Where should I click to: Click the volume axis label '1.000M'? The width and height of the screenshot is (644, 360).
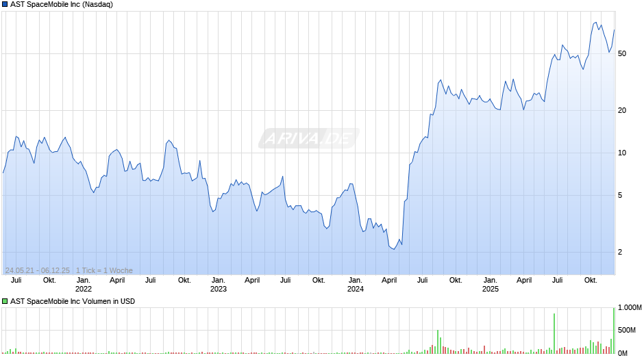[630, 307]
